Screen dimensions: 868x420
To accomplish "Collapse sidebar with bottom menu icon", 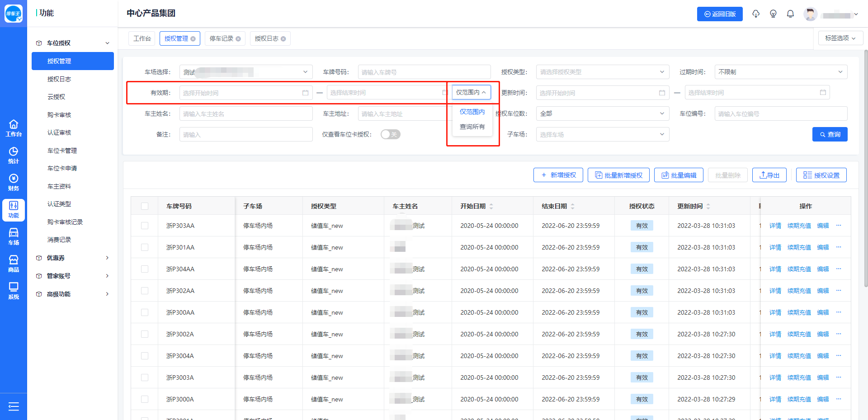I will 14,406.
